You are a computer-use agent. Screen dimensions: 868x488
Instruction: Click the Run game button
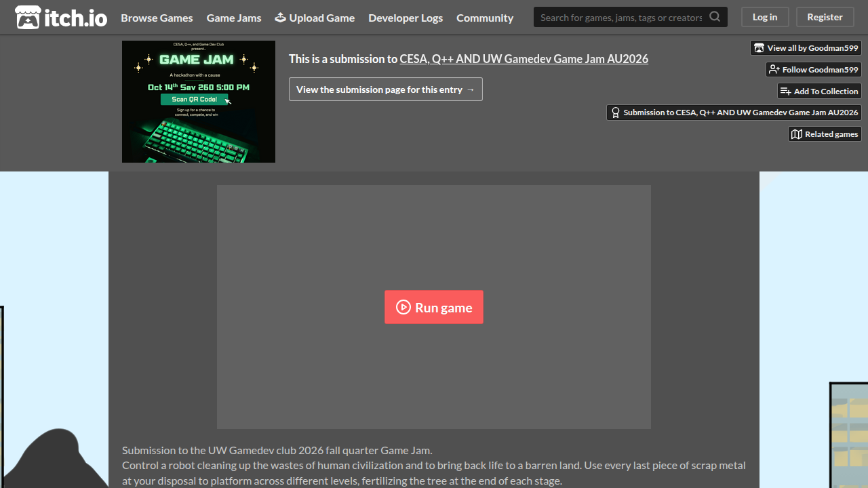434,307
